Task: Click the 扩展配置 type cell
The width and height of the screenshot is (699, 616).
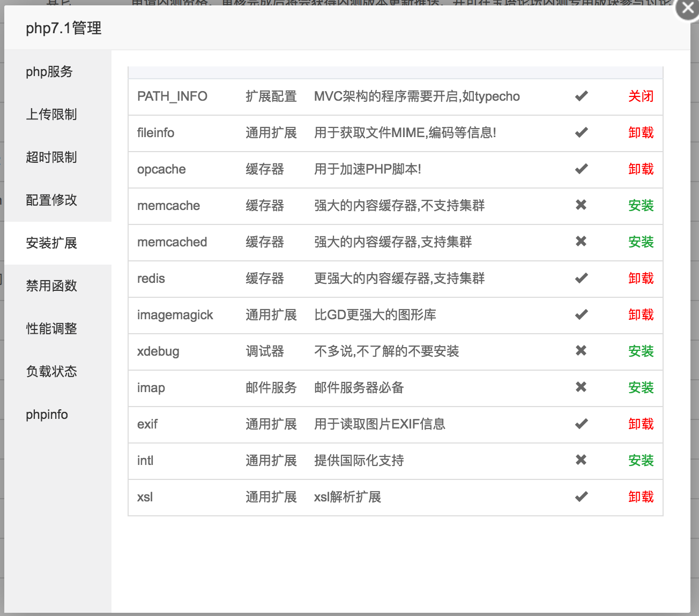Action: 271,96
